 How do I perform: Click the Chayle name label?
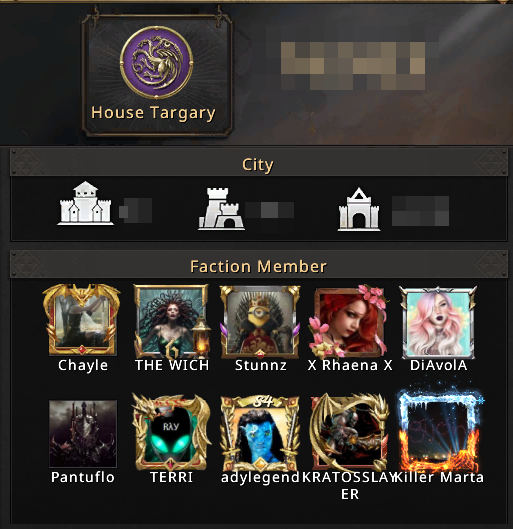[83, 365]
